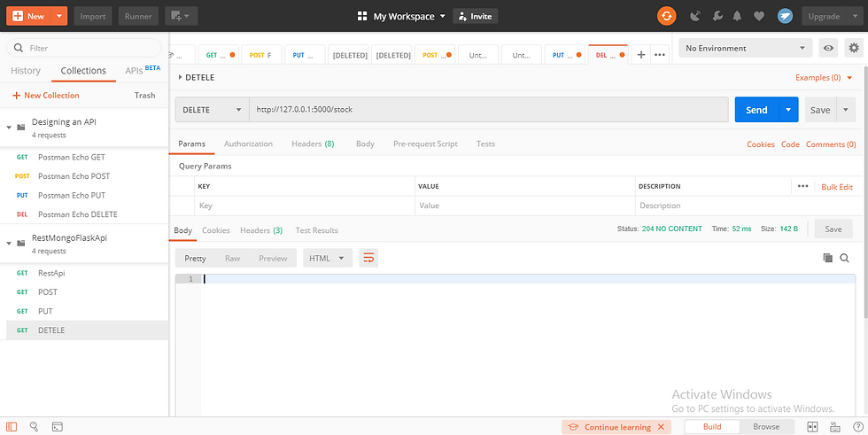Click the New Collection link

click(x=46, y=95)
